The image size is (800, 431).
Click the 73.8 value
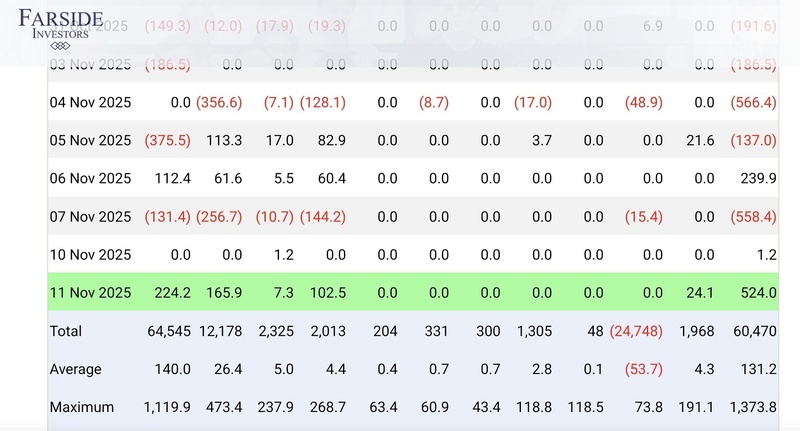[x=648, y=407]
